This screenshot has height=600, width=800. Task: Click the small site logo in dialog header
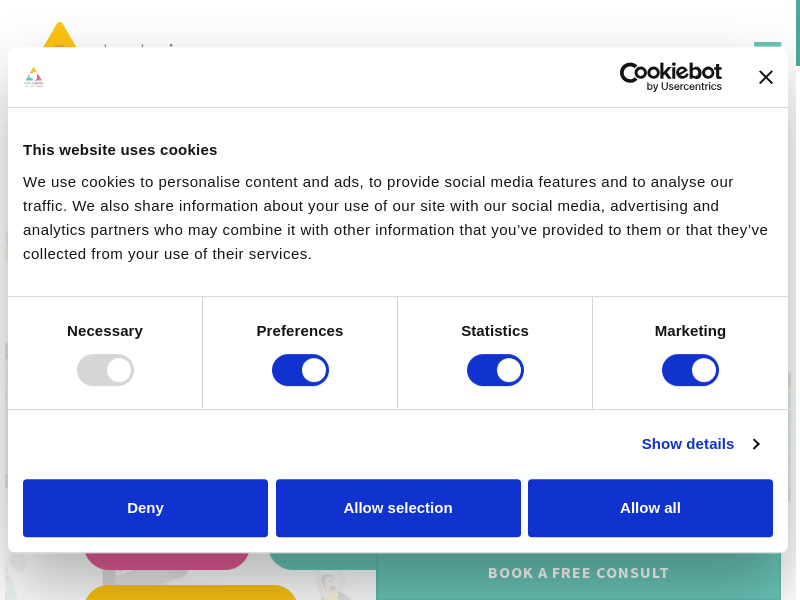click(34, 77)
